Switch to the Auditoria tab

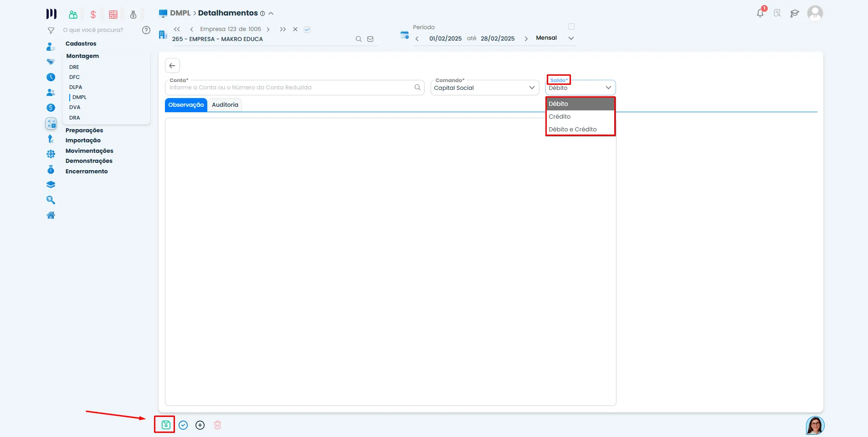(225, 105)
